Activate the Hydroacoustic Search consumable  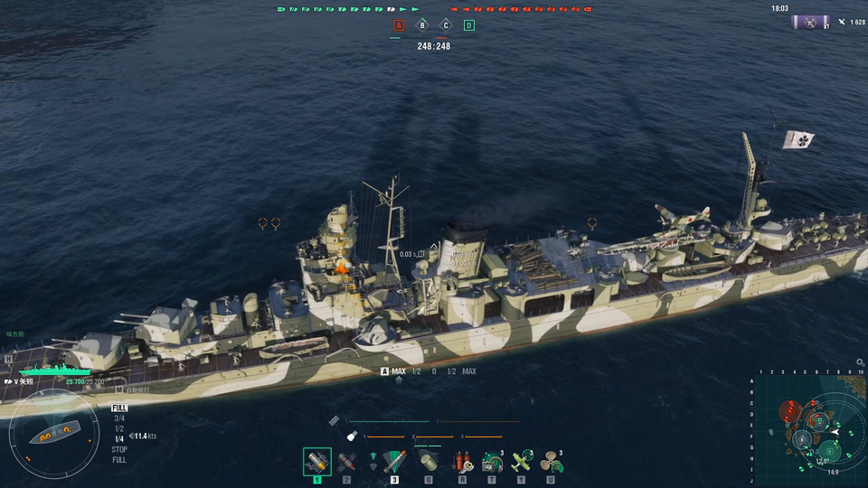pyautogui.click(x=492, y=462)
